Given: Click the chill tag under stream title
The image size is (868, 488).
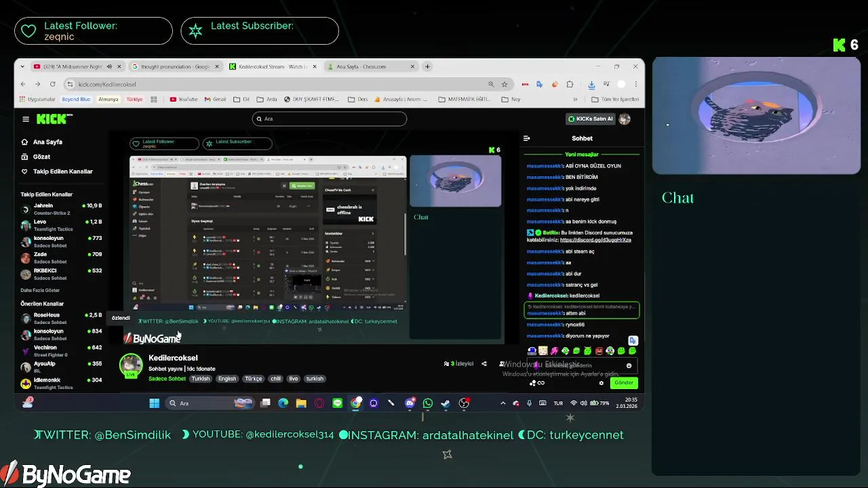Looking at the screenshot, I should coord(275,379).
